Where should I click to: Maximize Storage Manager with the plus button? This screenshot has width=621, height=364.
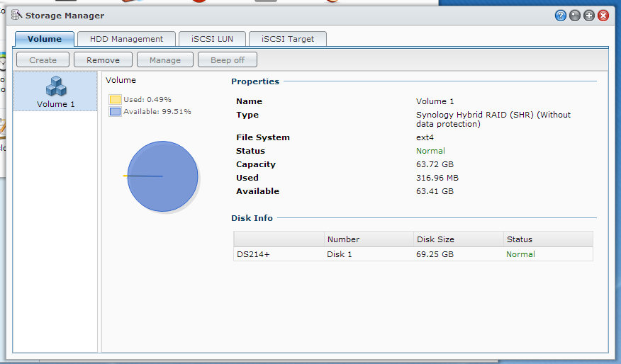(589, 16)
